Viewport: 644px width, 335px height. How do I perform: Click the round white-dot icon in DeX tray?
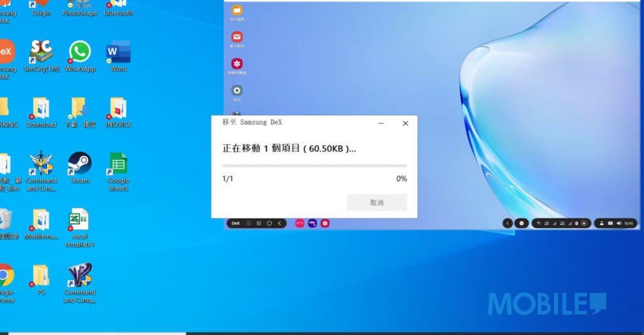(x=521, y=223)
